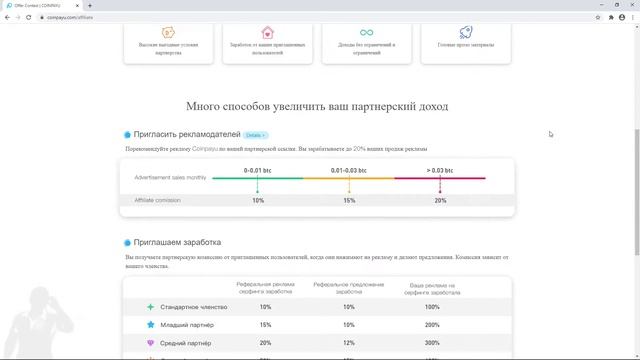Click the purple gem Средний партнёр icon
640x360 pixels.
pyautogui.click(x=151, y=343)
